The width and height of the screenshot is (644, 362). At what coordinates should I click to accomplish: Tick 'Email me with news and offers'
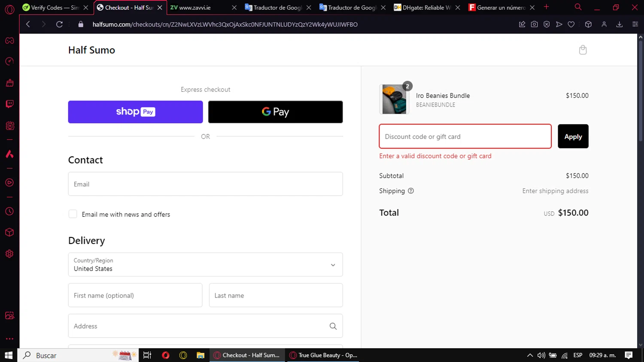click(73, 214)
